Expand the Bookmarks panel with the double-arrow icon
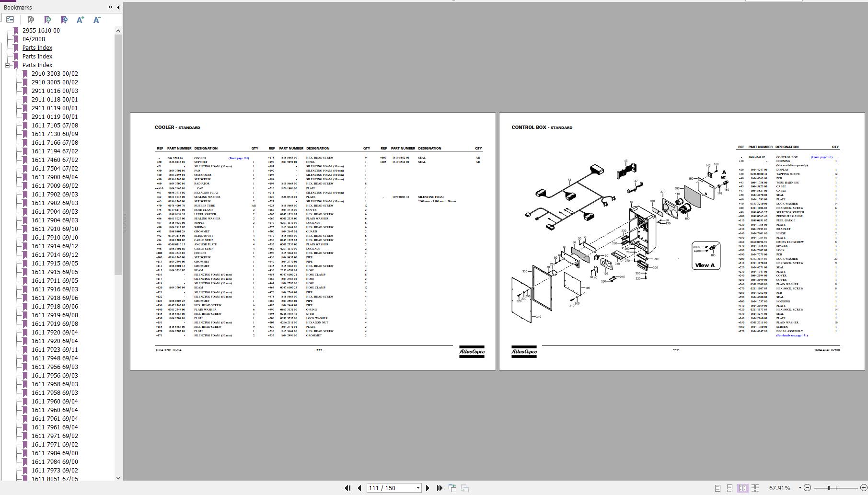 111,7
